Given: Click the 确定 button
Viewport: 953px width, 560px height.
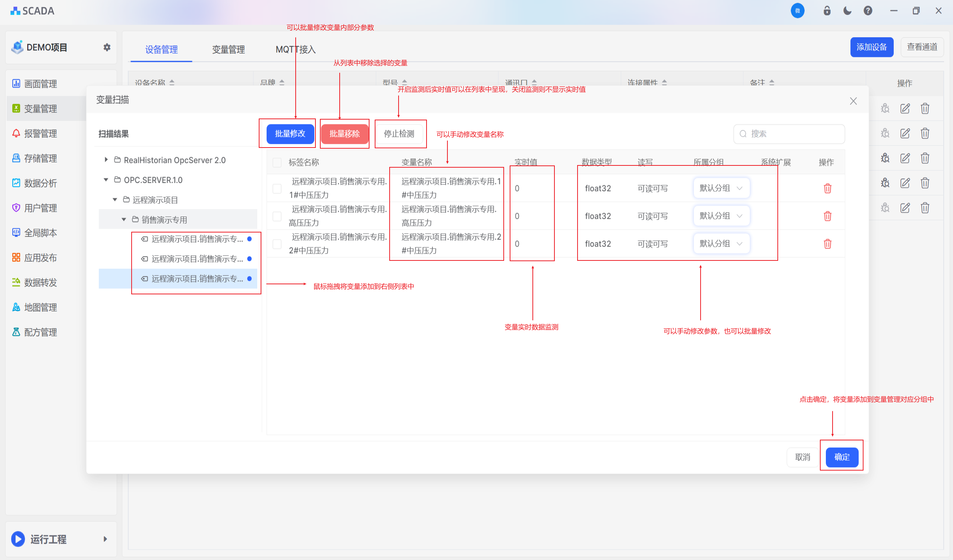Looking at the screenshot, I should [842, 457].
